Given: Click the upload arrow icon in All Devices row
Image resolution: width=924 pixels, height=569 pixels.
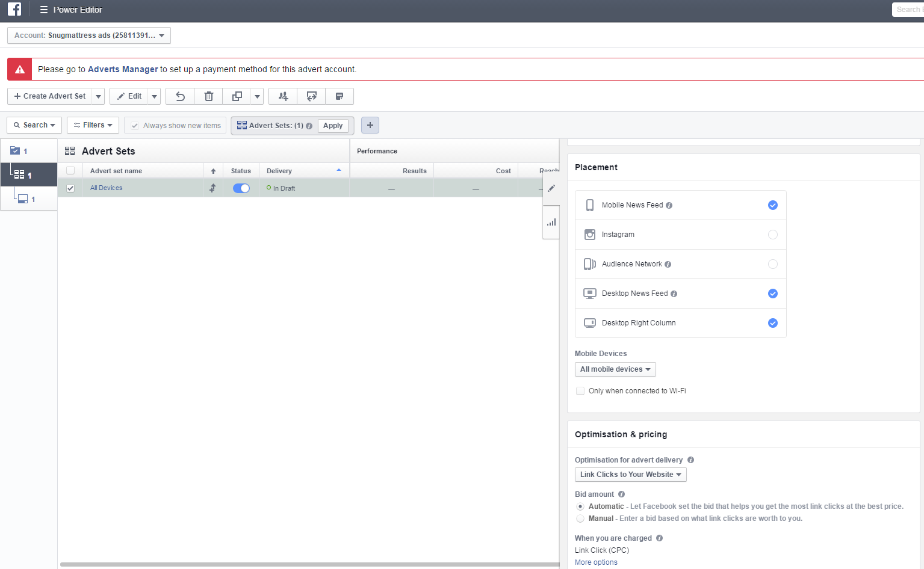Looking at the screenshot, I should (x=212, y=188).
